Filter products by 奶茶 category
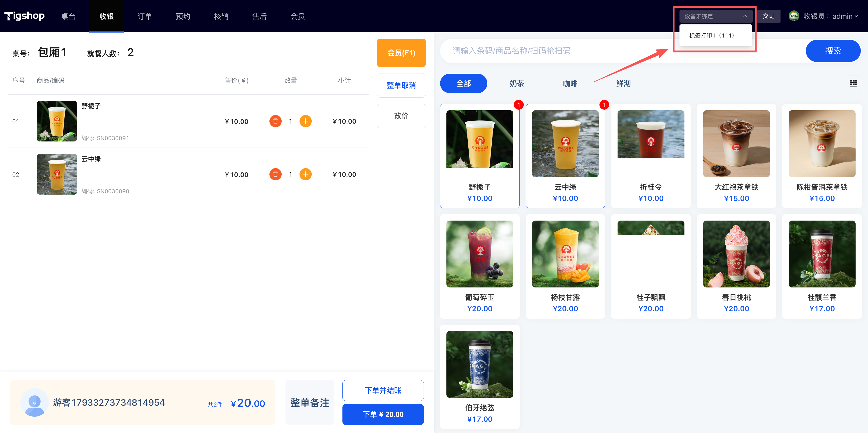868x433 pixels. pyautogui.click(x=517, y=83)
